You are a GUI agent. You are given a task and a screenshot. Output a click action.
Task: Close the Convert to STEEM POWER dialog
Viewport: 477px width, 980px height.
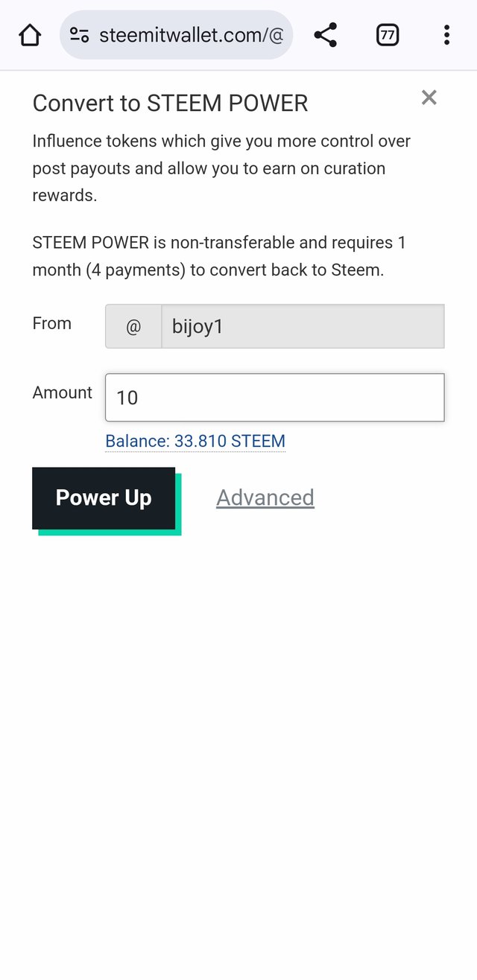tap(429, 97)
